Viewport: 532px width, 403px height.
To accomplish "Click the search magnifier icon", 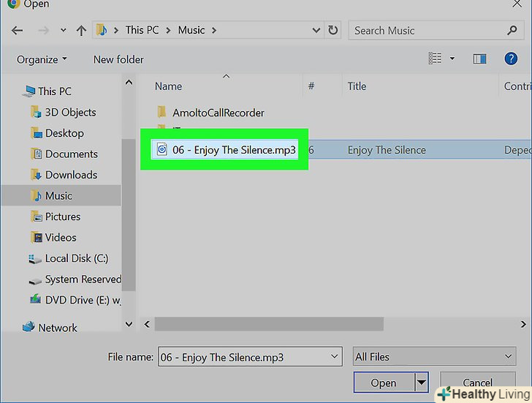I will click(512, 30).
